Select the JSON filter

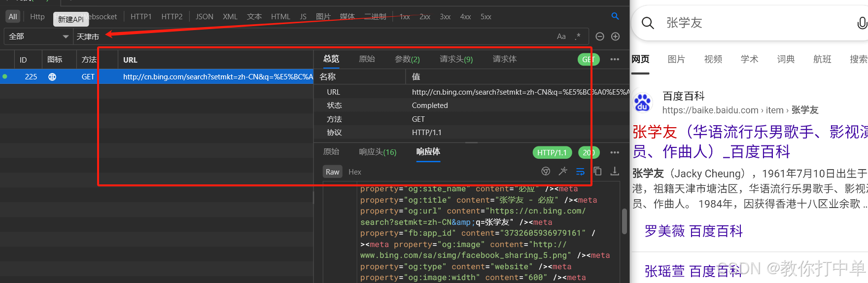205,17
